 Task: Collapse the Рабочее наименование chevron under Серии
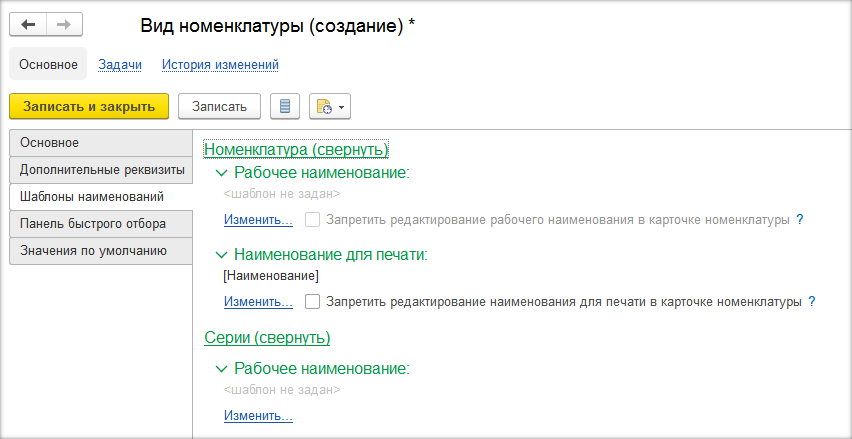[x=222, y=368]
